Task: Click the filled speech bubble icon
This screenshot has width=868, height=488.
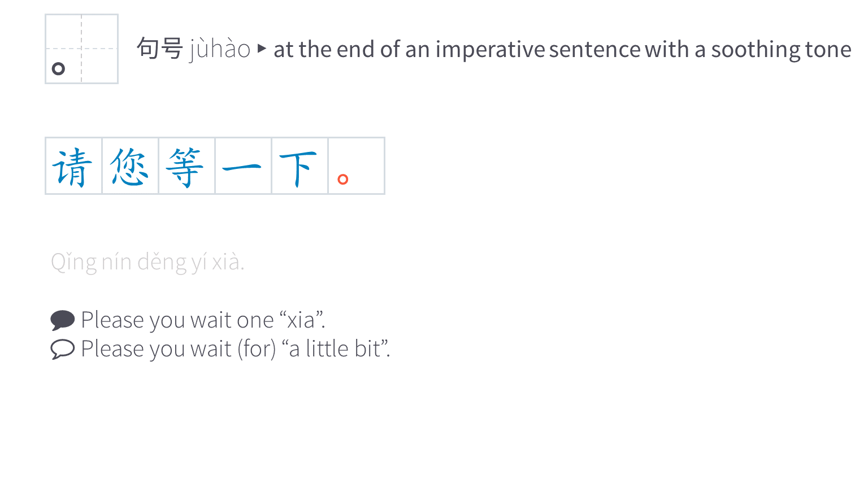Action: coord(62,320)
